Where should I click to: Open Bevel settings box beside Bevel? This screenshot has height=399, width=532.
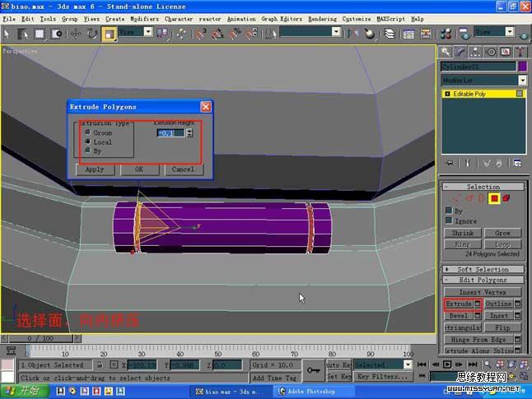[x=478, y=316]
